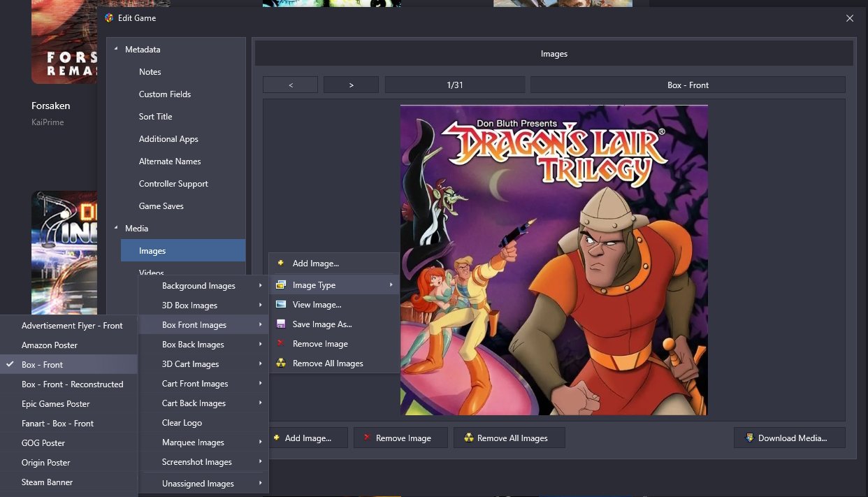Toggle the checked Box - Front image type
The height and width of the screenshot is (497, 868).
pos(68,365)
